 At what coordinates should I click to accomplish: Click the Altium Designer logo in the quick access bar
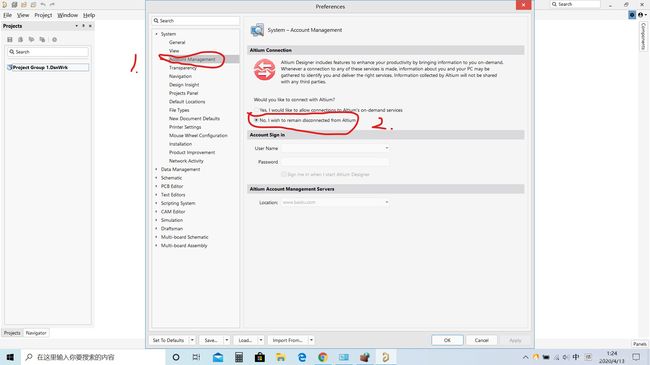tap(4, 5)
